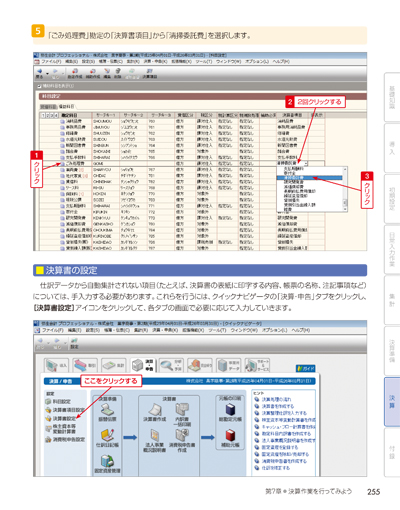The height and width of the screenshot is (510, 400).
Task: Open ファイル(F) menu in top window
Action: coord(51,62)
